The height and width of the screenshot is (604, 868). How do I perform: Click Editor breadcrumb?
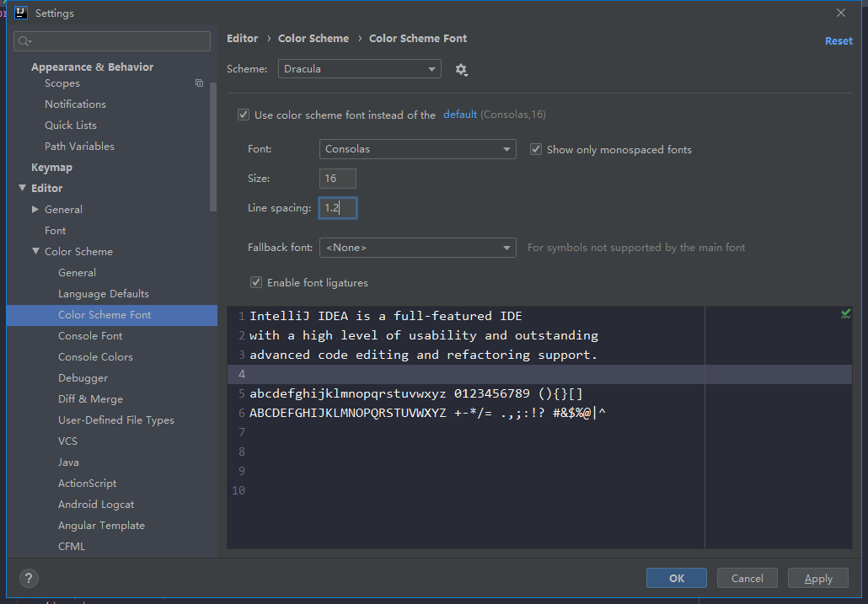pyautogui.click(x=243, y=38)
